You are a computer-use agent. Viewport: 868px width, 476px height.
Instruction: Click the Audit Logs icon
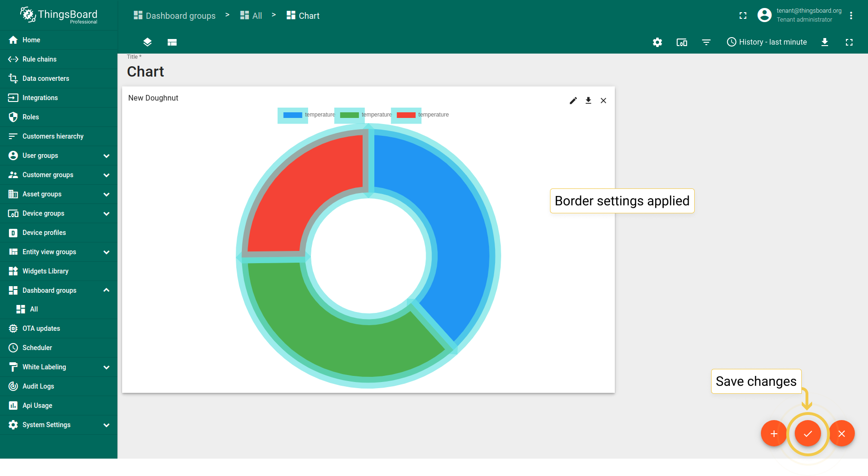click(x=13, y=386)
